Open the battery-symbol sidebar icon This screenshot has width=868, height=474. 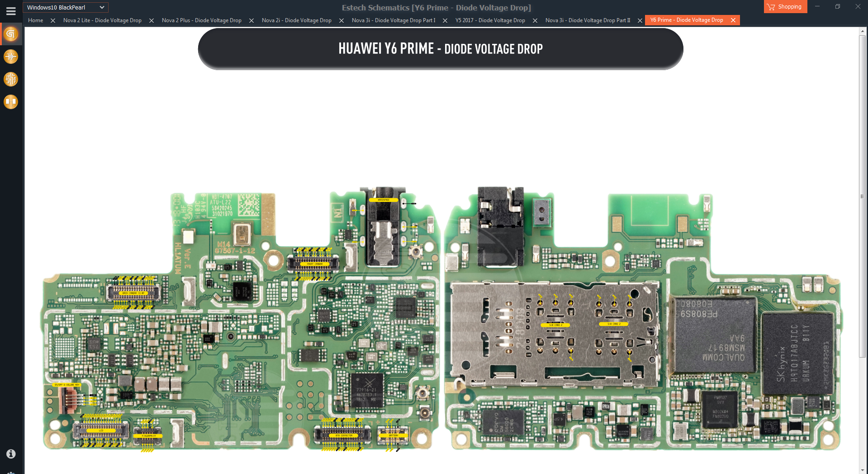tap(11, 57)
